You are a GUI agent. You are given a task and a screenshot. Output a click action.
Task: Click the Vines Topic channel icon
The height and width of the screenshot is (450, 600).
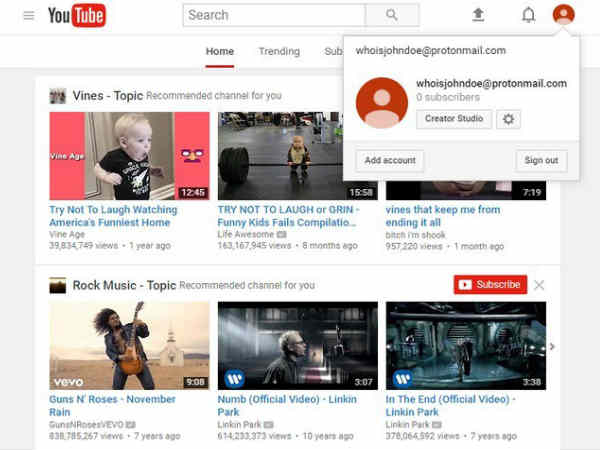coord(57,96)
